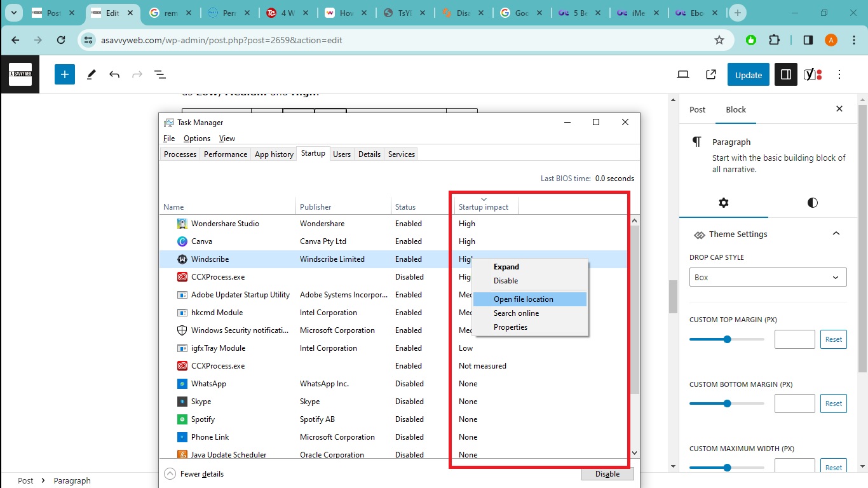Screen dimensions: 868x488
Task: Select the Block tab in sidebar
Action: (736, 109)
